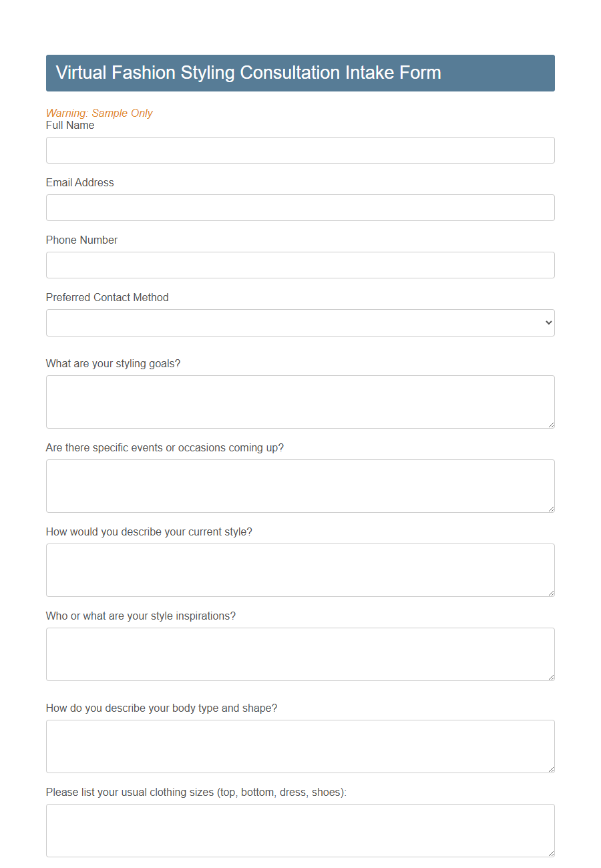601x868 pixels.
Task: Open the Preferred Contact Method dropdown
Action: point(300,322)
